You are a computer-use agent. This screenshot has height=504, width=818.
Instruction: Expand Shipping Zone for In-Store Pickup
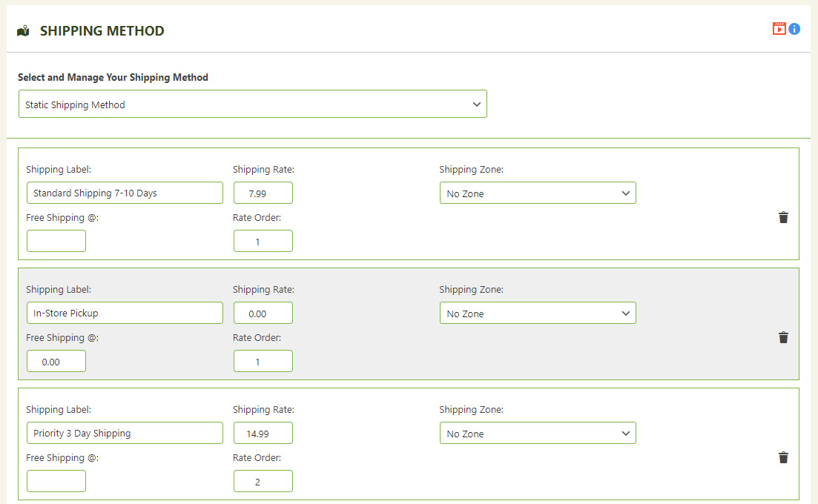(537, 314)
